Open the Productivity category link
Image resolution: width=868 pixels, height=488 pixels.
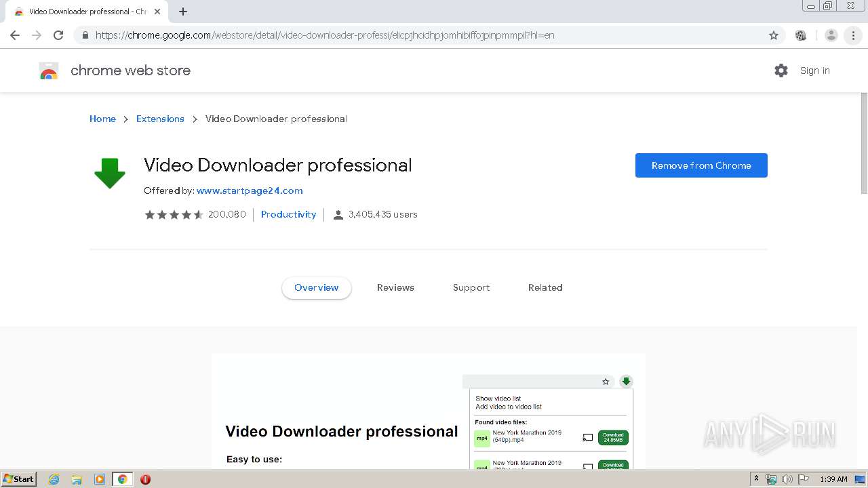[289, 214]
